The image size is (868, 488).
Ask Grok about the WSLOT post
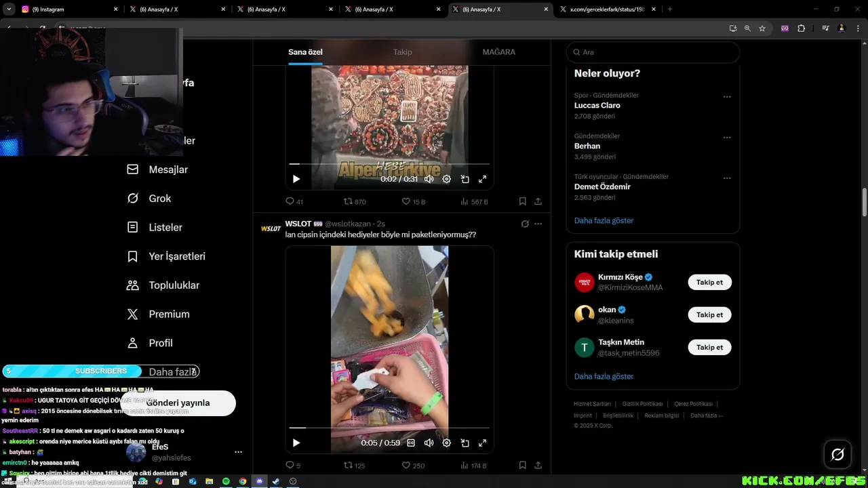click(x=525, y=224)
